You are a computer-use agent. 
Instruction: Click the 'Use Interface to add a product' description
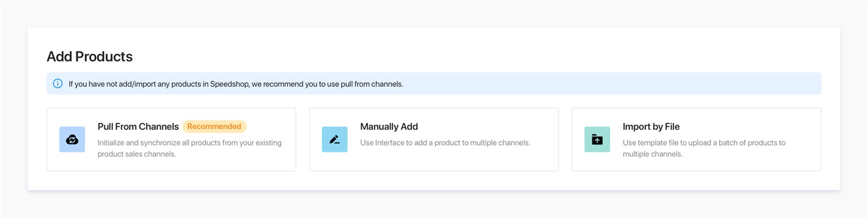pos(445,143)
